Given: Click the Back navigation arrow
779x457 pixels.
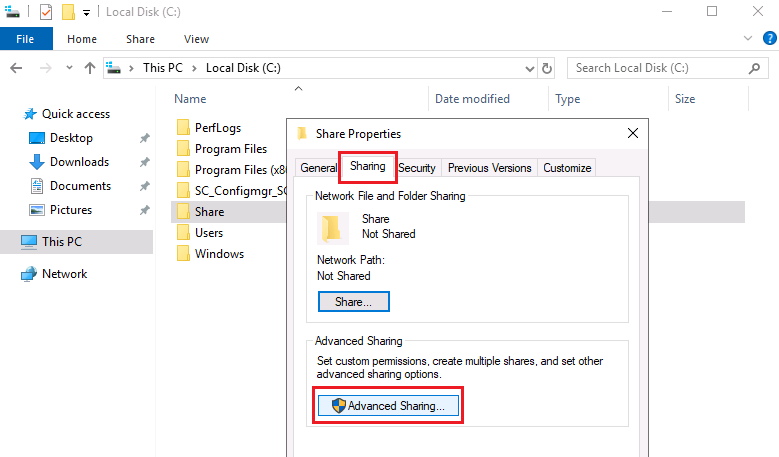Looking at the screenshot, I should 16,68.
